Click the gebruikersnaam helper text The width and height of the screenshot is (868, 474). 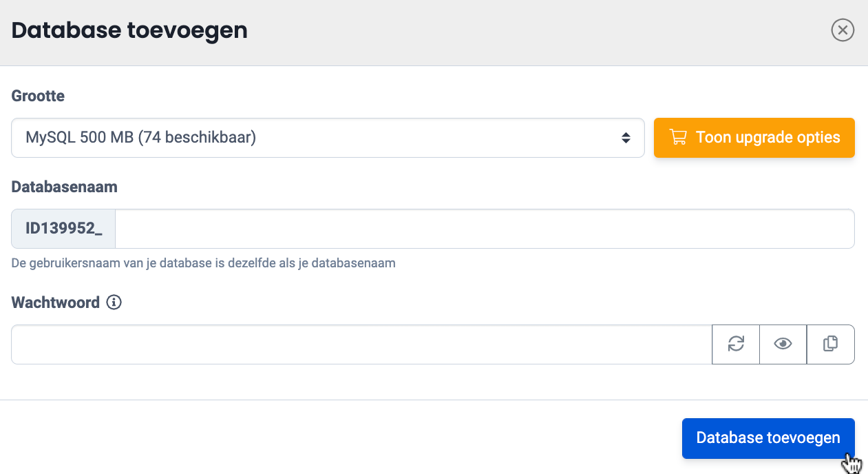pyautogui.click(x=203, y=263)
